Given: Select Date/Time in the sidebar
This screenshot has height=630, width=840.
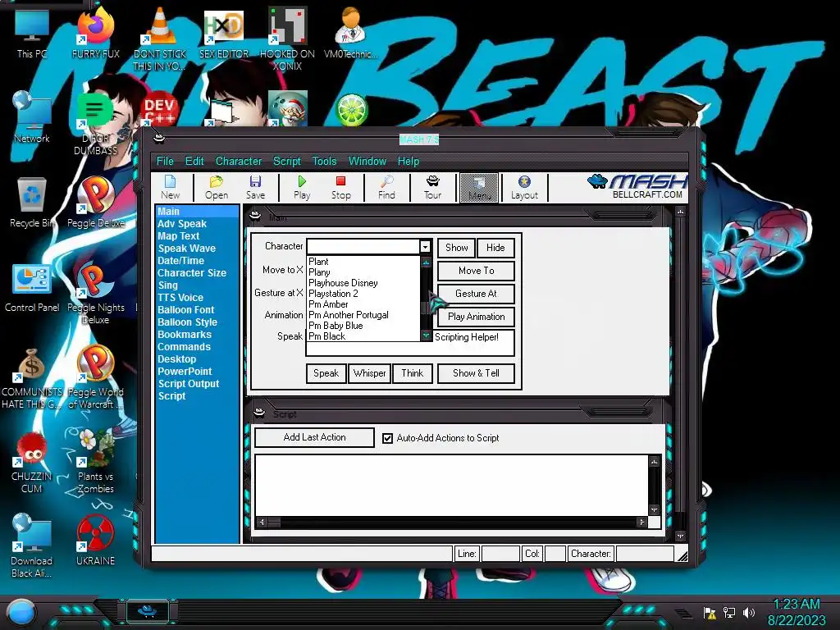Looking at the screenshot, I should tap(180, 261).
